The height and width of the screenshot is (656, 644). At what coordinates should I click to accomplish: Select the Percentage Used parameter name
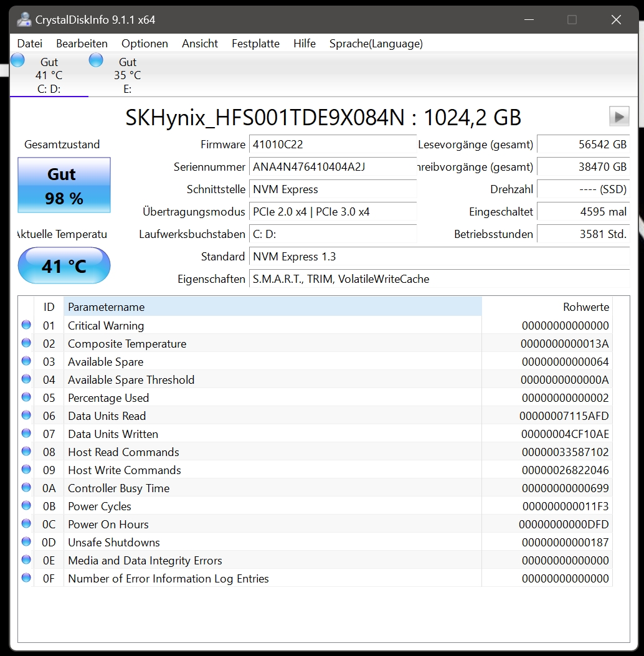coord(108,398)
